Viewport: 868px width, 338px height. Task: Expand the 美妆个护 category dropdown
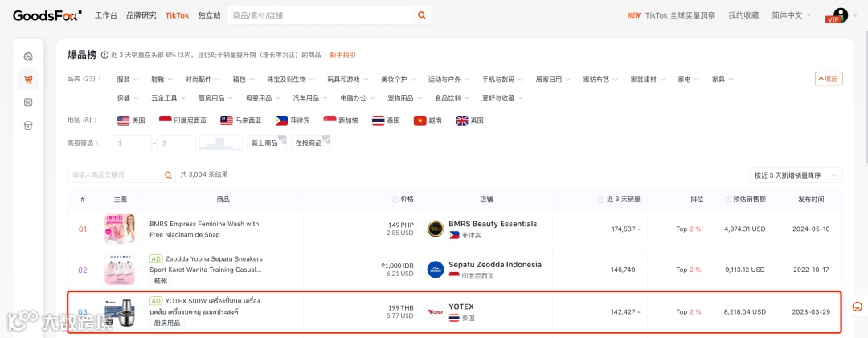coord(399,80)
